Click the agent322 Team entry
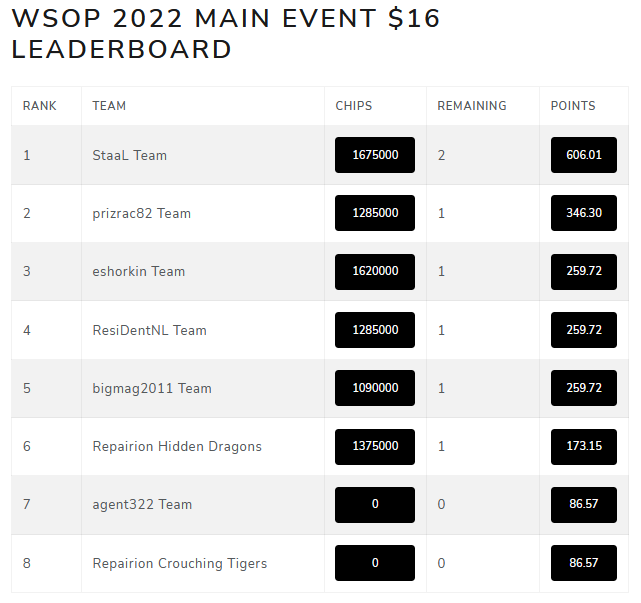 (x=142, y=504)
